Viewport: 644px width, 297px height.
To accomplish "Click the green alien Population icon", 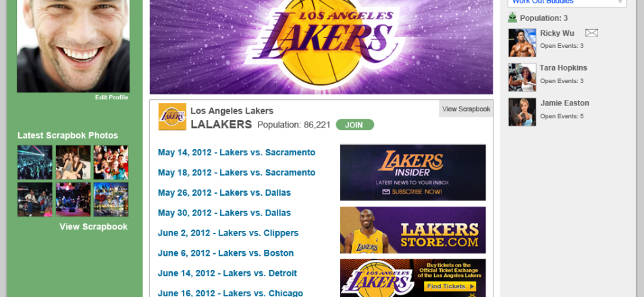I will [512, 18].
